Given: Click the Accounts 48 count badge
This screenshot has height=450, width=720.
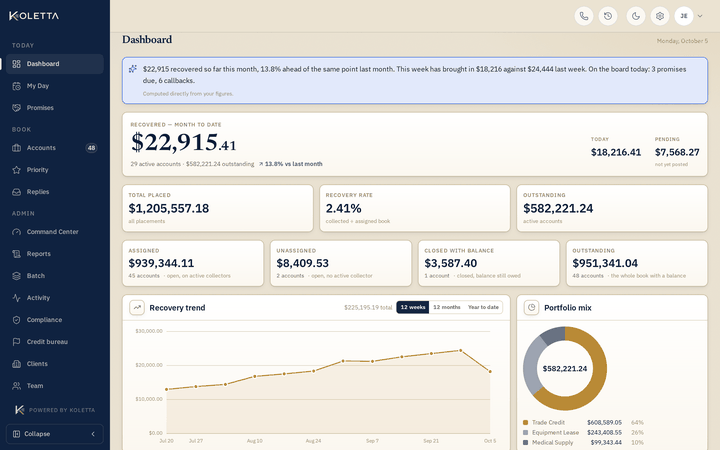Looking at the screenshot, I should click(91, 148).
